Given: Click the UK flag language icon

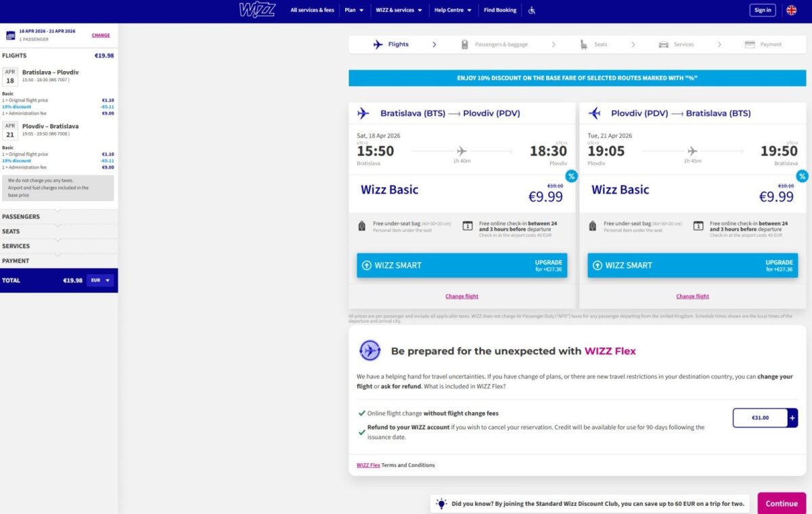Looking at the screenshot, I should (790, 10).
